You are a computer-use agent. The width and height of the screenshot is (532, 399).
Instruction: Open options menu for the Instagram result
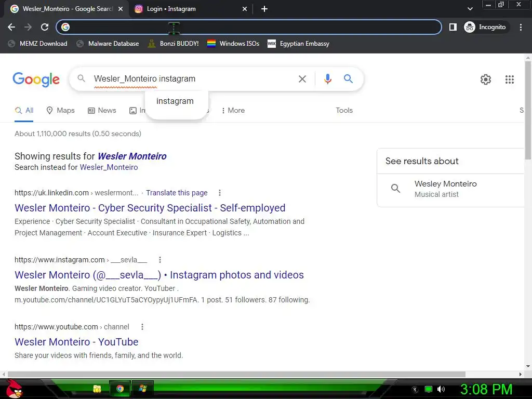160,260
